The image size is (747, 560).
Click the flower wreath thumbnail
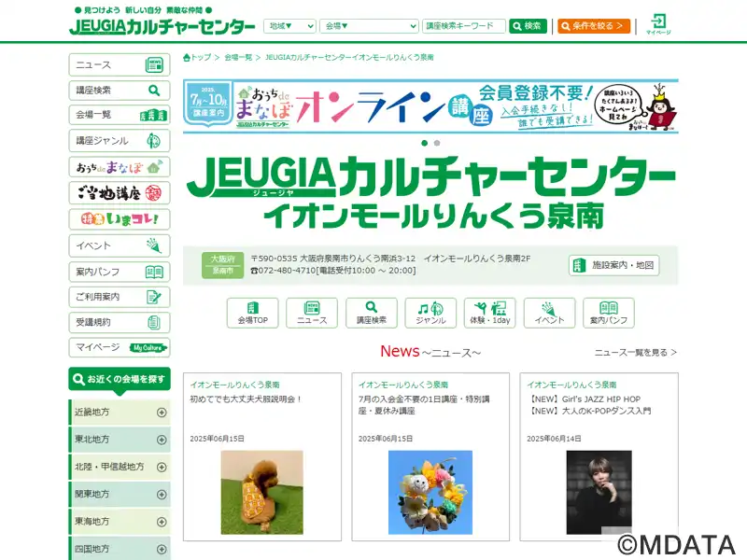pos(430,493)
